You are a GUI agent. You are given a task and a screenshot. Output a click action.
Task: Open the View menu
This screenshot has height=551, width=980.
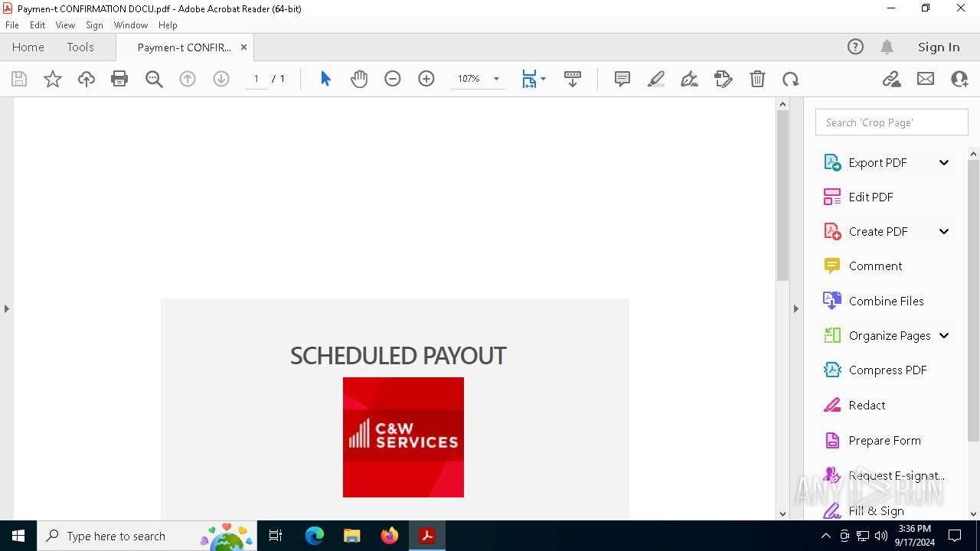(66, 25)
